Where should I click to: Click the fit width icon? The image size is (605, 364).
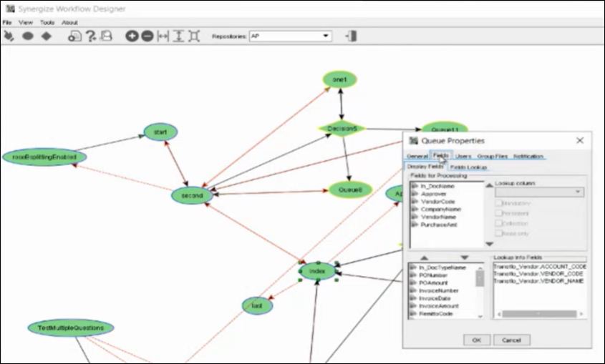click(163, 36)
